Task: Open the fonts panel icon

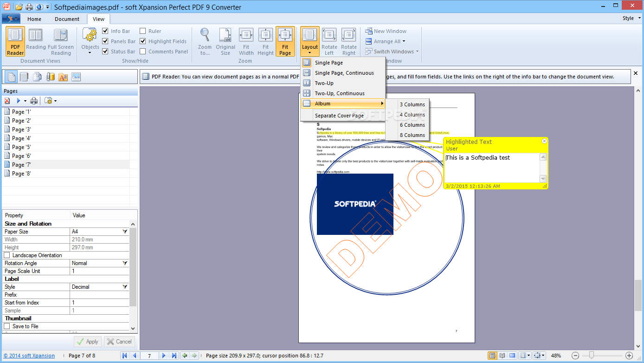Action: coord(63,77)
